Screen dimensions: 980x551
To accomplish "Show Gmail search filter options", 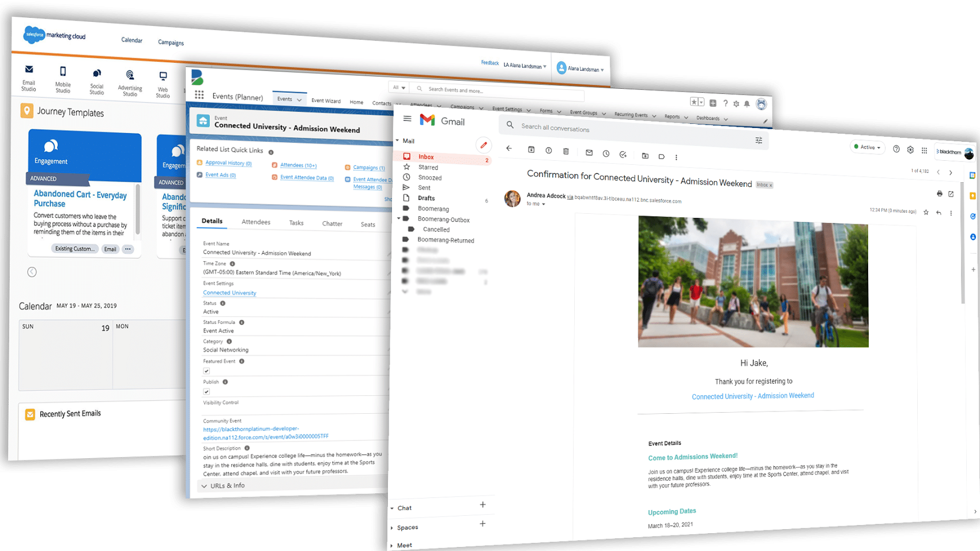I will [x=759, y=141].
